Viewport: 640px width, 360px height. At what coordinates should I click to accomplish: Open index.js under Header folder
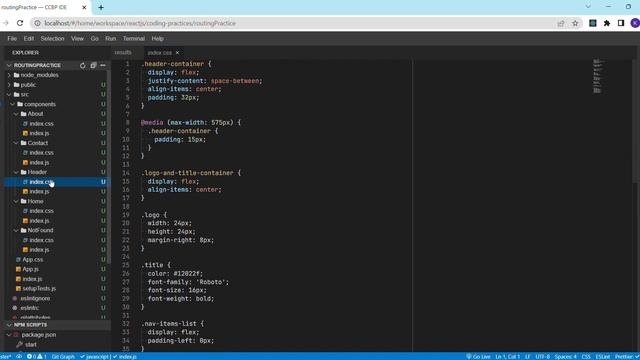pyautogui.click(x=39, y=191)
